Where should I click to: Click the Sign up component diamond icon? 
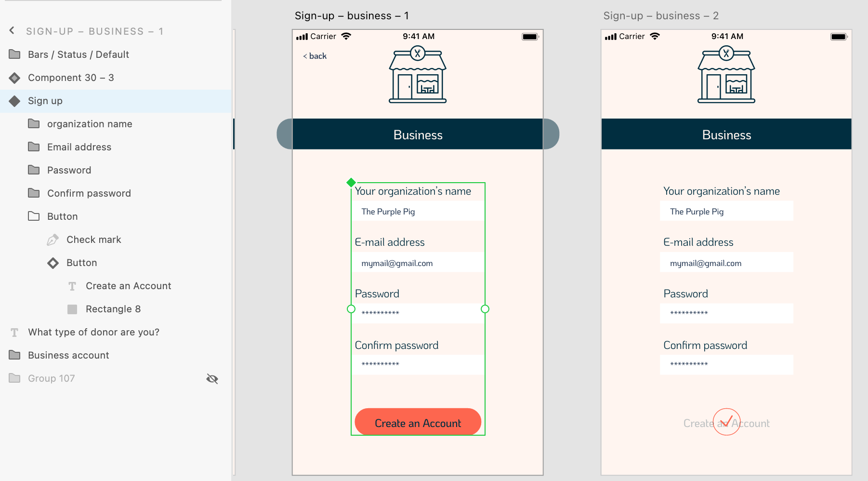14,101
